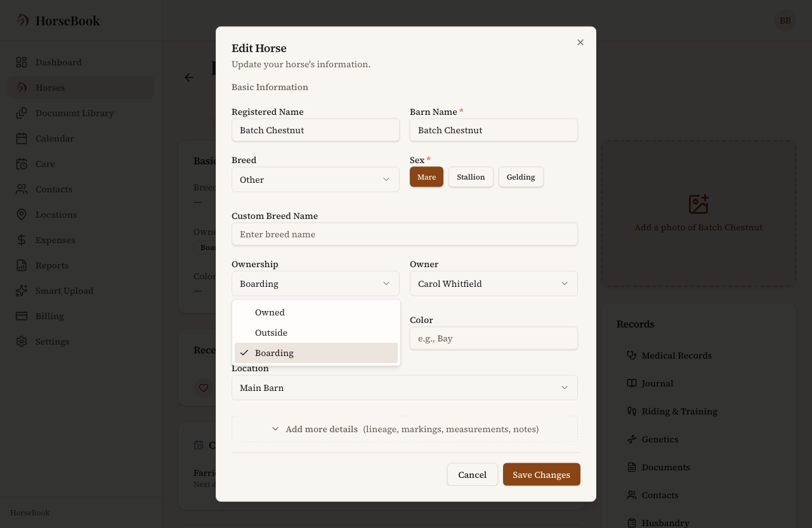The width and height of the screenshot is (812, 528).
Task: Open the Breed dropdown
Action: click(x=315, y=180)
